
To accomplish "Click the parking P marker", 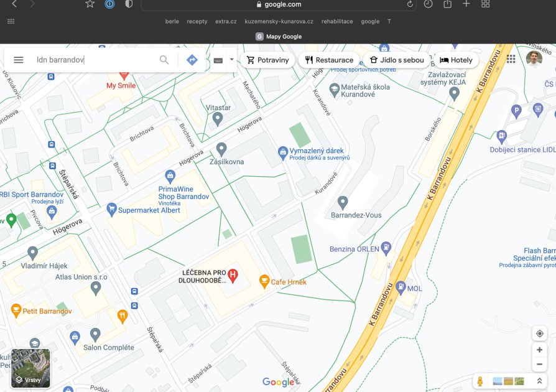I will click(x=516, y=111).
